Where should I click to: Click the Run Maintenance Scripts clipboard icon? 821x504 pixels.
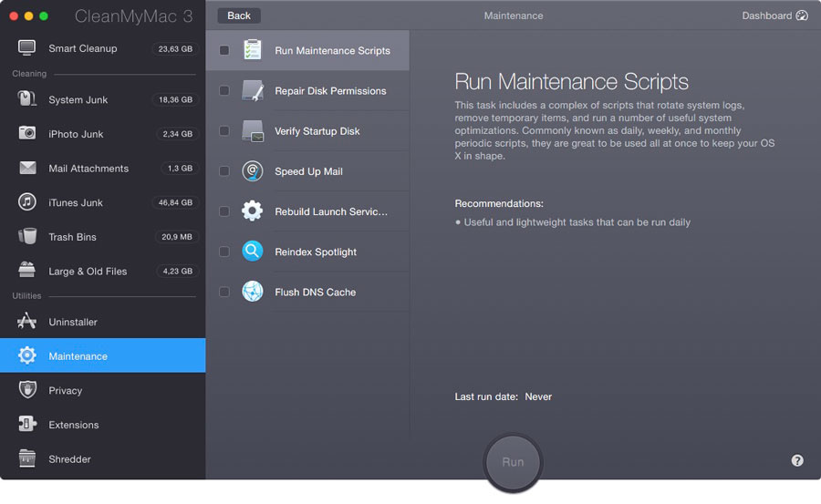253,50
